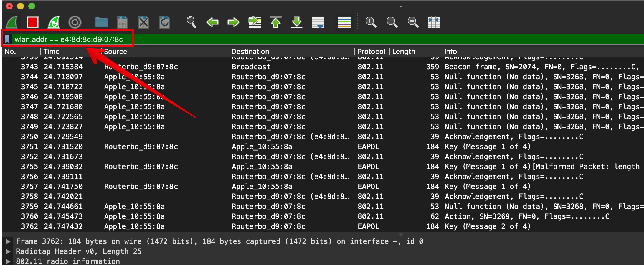
Task: Select packet 3757 EAPOL Key row
Action: pyautogui.click(x=323, y=187)
